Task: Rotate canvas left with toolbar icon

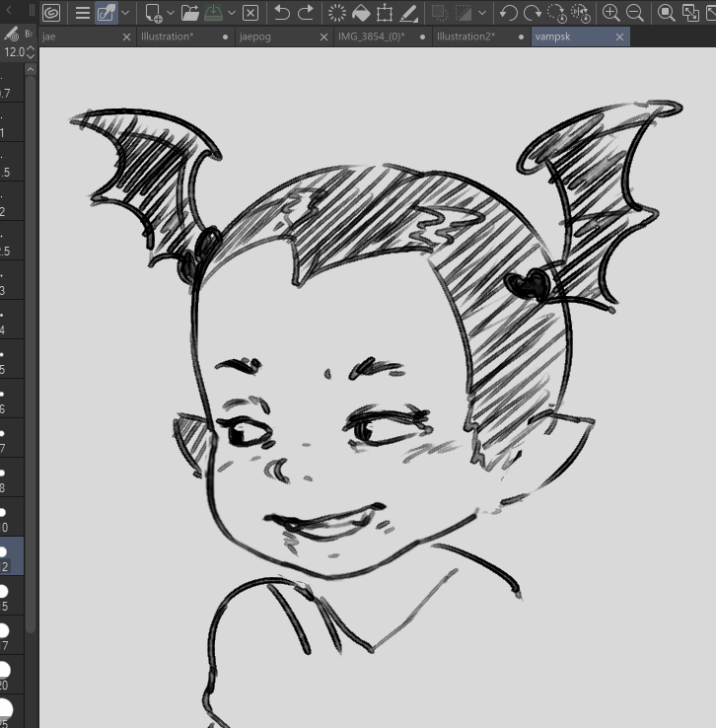Action: click(509, 13)
